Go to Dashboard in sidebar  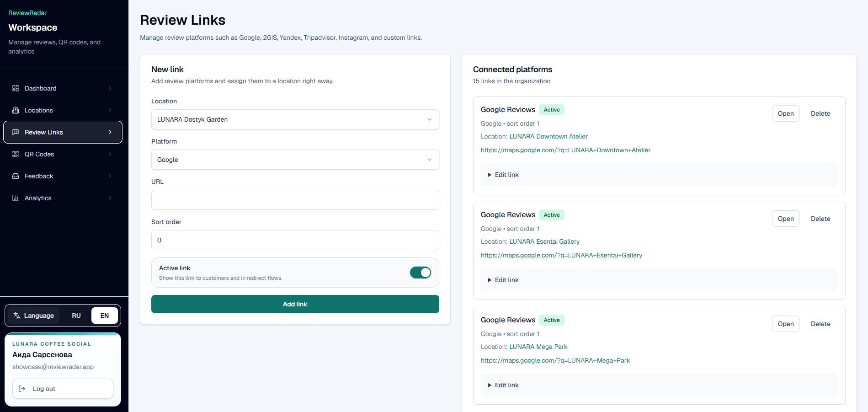click(x=63, y=88)
